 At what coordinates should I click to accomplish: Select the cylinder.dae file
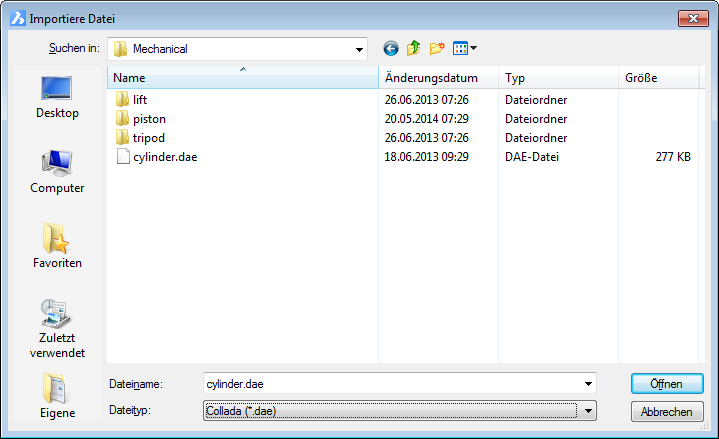(164, 157)
